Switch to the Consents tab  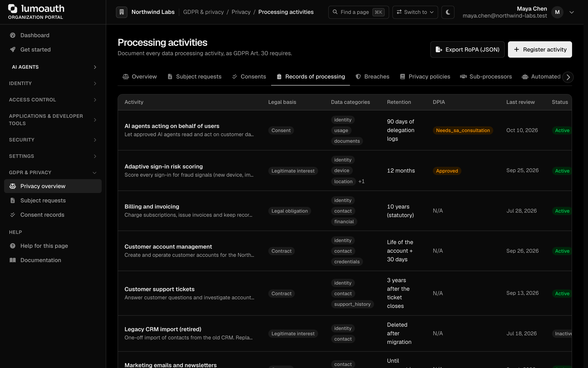tap(249, 77)
